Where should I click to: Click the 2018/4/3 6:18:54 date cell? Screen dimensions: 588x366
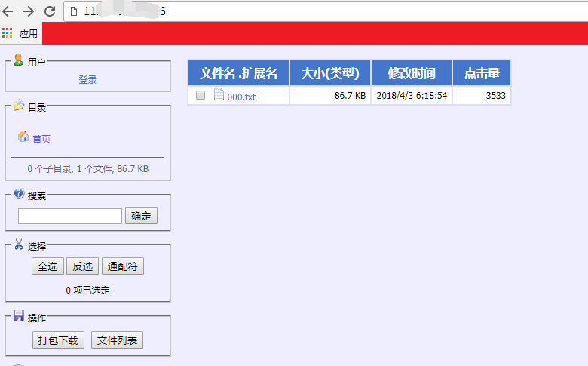[412, 95]
